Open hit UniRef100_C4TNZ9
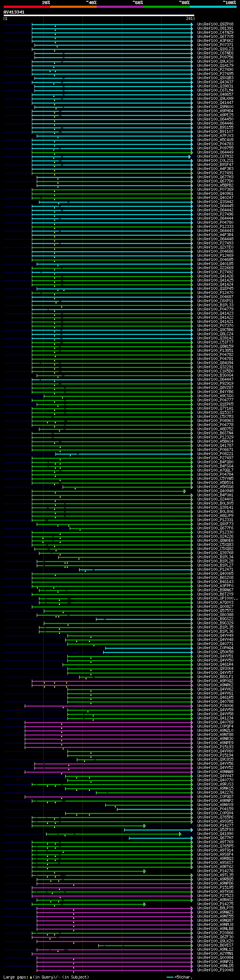Viewport: 240px width, 980px height. [215, 33]
